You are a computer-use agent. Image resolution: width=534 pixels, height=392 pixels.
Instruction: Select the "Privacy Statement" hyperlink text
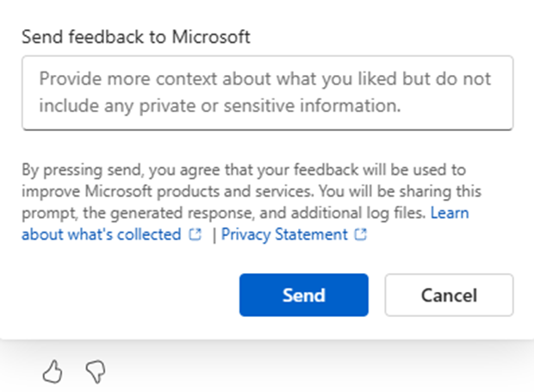[x=284, y=234]
